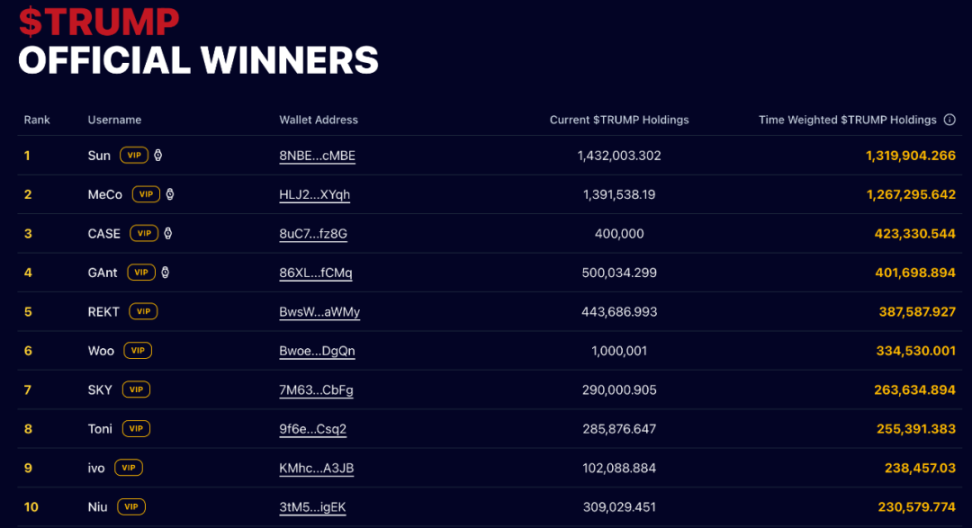
Task: Click the Username column header
Action: pyautogui.click(x=114, y=120)
